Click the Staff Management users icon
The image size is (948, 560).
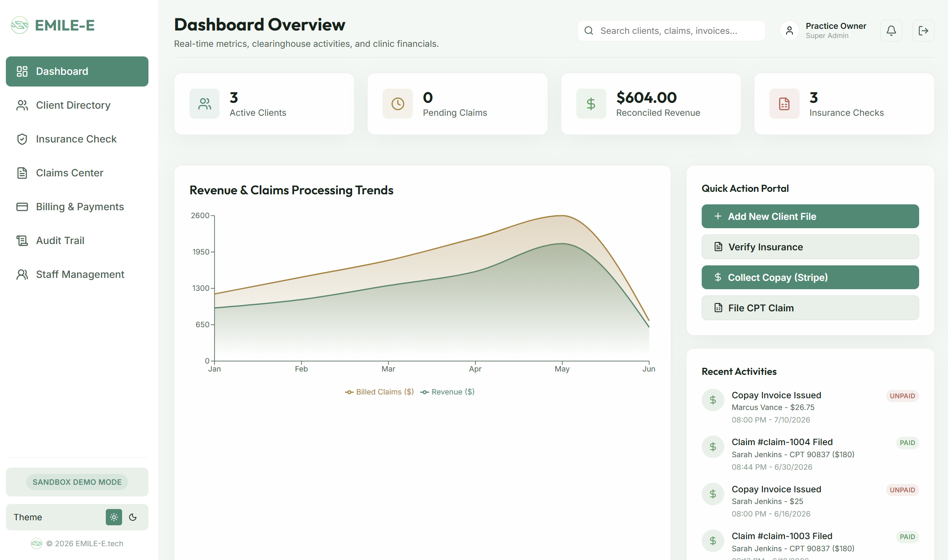[x=22, y=275]
